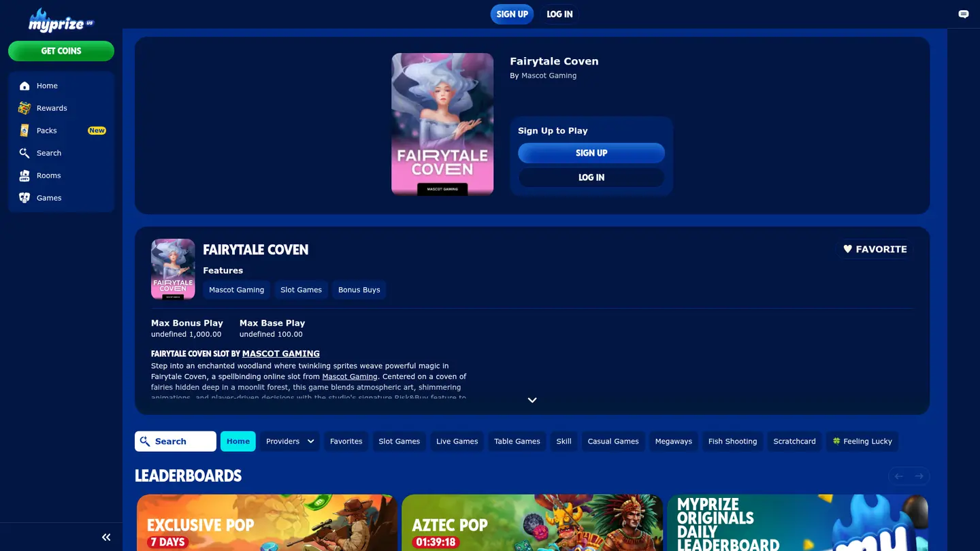The image size is (980, 551).
Task: Click the Rooms icon in sidebar
Action: pos(24,176)
